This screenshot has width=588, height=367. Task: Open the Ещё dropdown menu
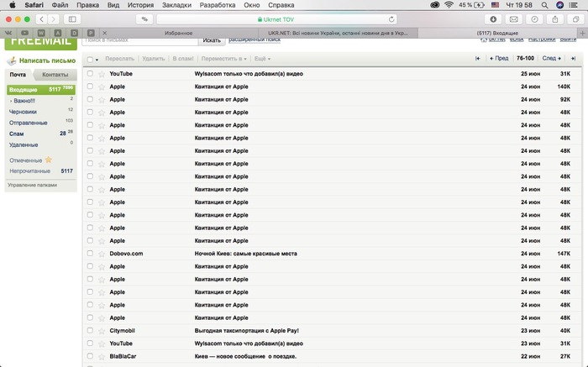(x=263, y=59)
